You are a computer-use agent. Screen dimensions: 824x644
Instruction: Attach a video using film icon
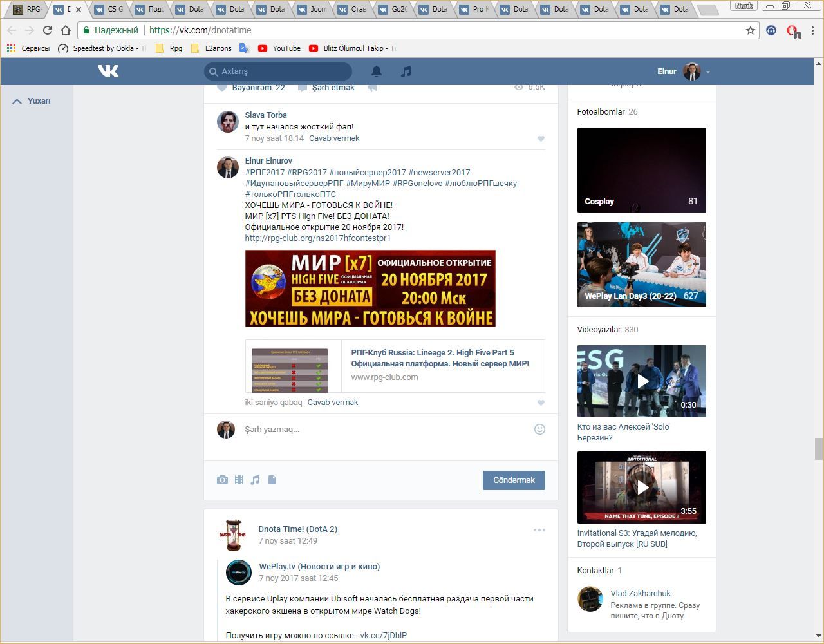pos(239,480)
